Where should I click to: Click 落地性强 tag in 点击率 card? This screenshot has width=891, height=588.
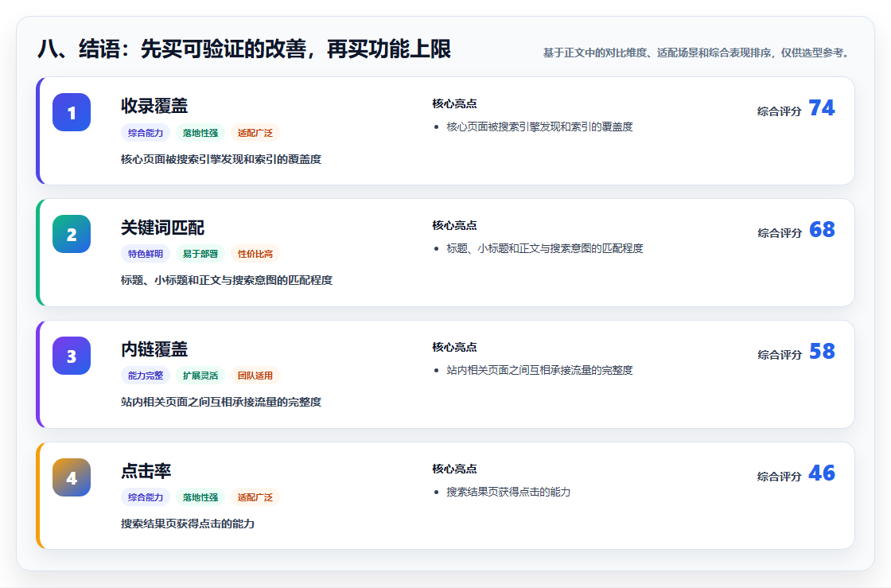200,497
